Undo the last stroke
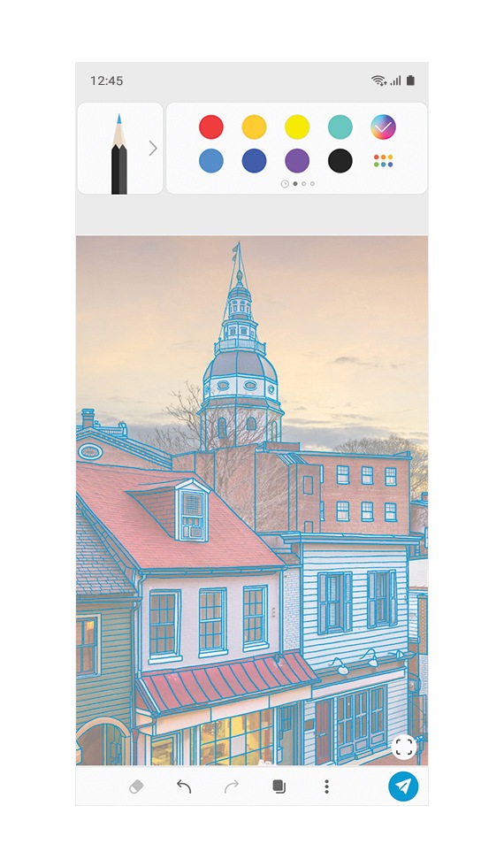Image resolution: width=504 pixels, height=867 pixels. (x=184, y=786)
